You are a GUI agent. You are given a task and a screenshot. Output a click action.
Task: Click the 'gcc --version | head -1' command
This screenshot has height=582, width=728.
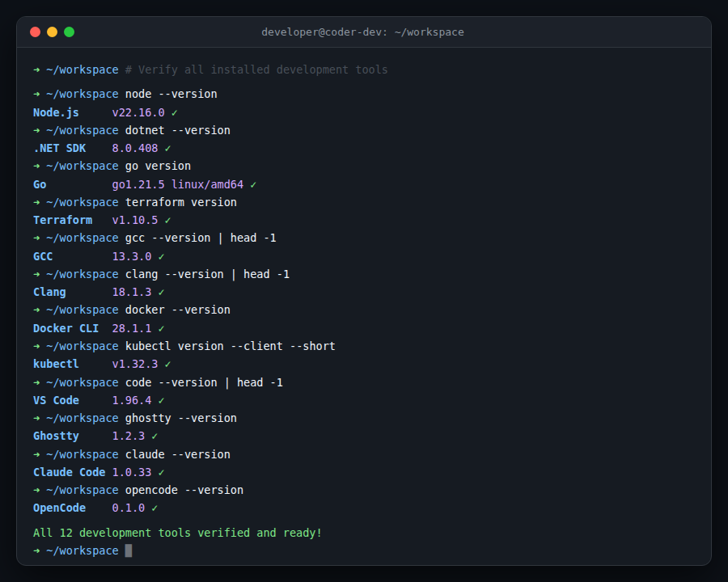tap(201, 238)
